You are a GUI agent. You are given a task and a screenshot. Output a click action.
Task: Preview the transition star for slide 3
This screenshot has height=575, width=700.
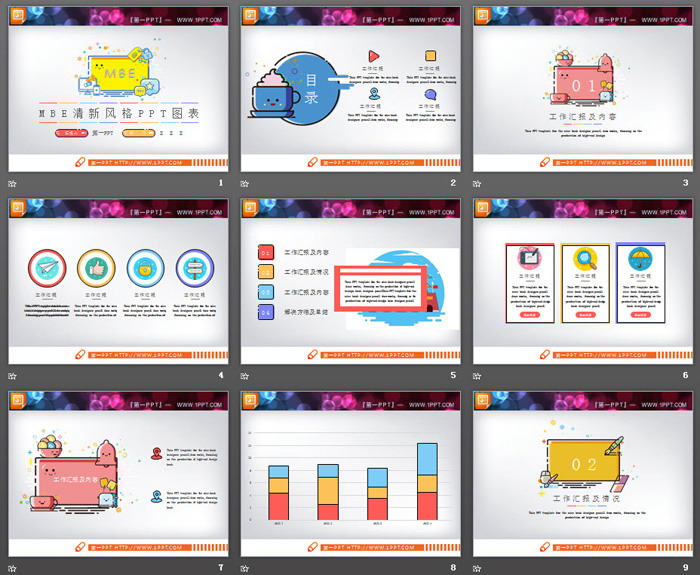pyautogui.click(x=478, y=183)
